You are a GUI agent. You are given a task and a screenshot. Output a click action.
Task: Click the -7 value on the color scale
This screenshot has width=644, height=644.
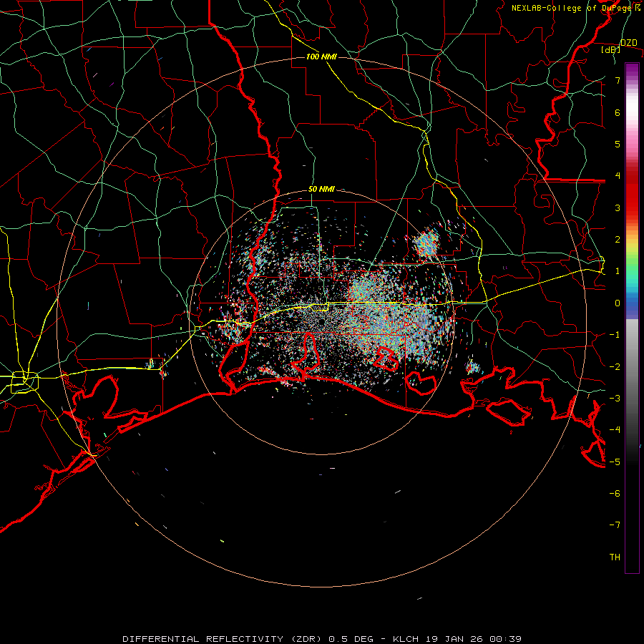pos(615,525)
